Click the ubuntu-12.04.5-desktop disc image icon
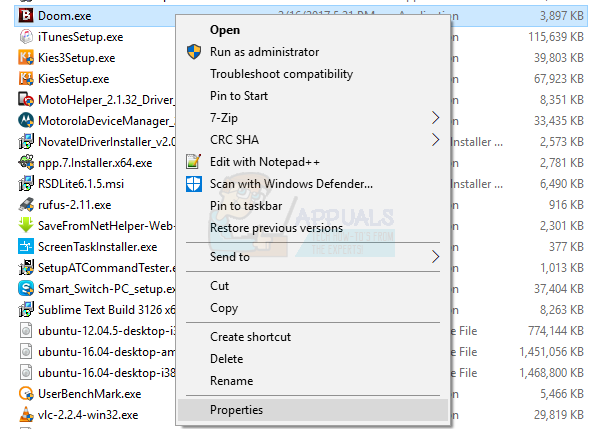Screen dimensions: 602x429 [26, 331]
